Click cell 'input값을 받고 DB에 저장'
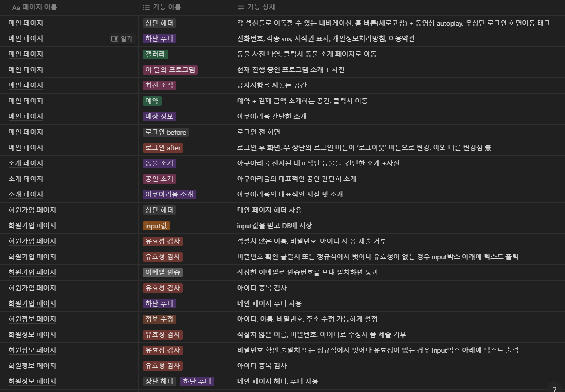The image size is (565, 392). pyautogui.click(x=274, y=226)
